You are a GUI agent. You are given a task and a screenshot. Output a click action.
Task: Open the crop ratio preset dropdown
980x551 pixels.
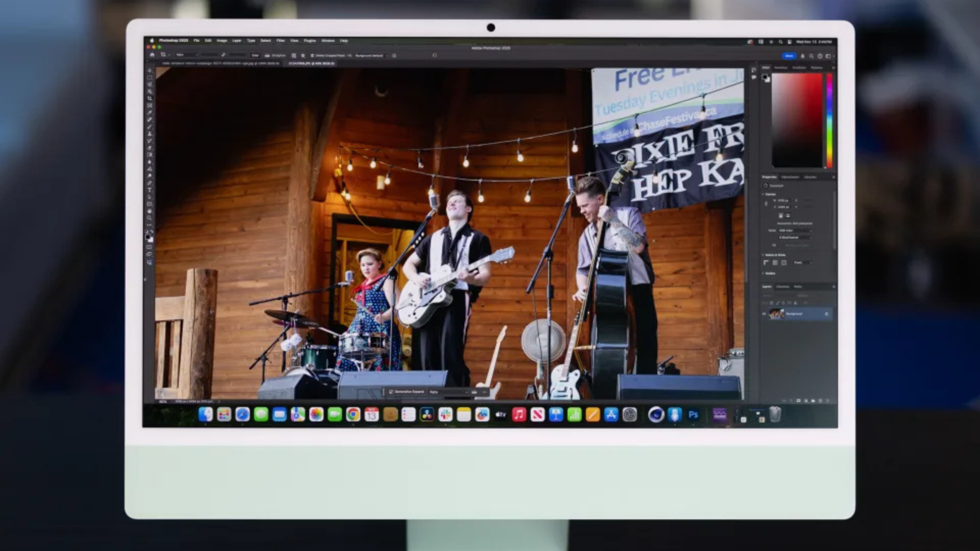(186, 55)
